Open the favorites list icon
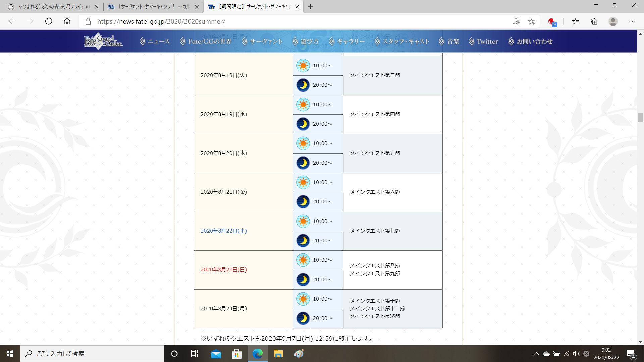This screenshot has width=644, height=362. [576, 21]
